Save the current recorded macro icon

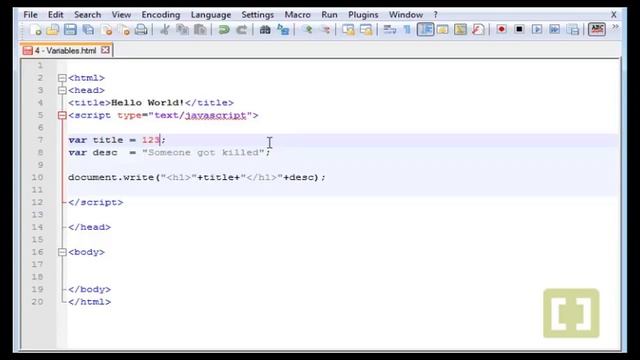[x=573, y=30]
